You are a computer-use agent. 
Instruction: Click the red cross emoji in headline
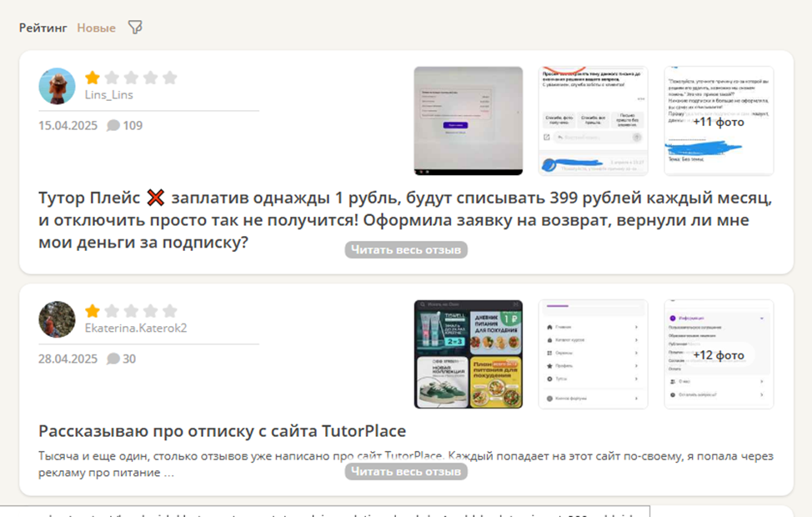[155, 198]
